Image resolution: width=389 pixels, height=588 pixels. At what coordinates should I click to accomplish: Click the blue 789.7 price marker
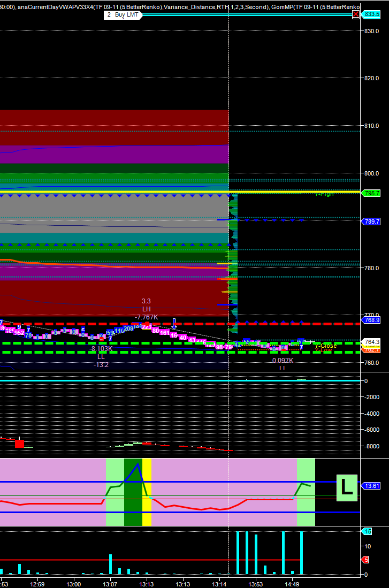[x=371, y=222]
